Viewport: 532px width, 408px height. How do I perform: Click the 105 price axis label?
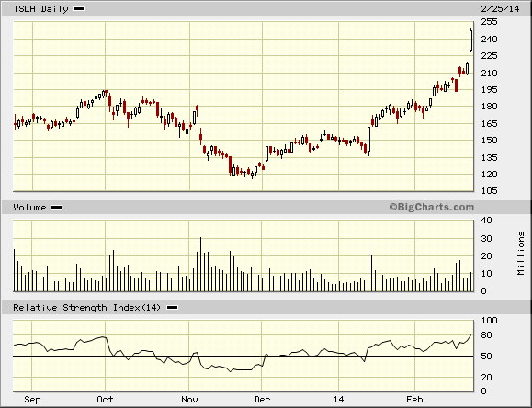(x=489, y=191)
